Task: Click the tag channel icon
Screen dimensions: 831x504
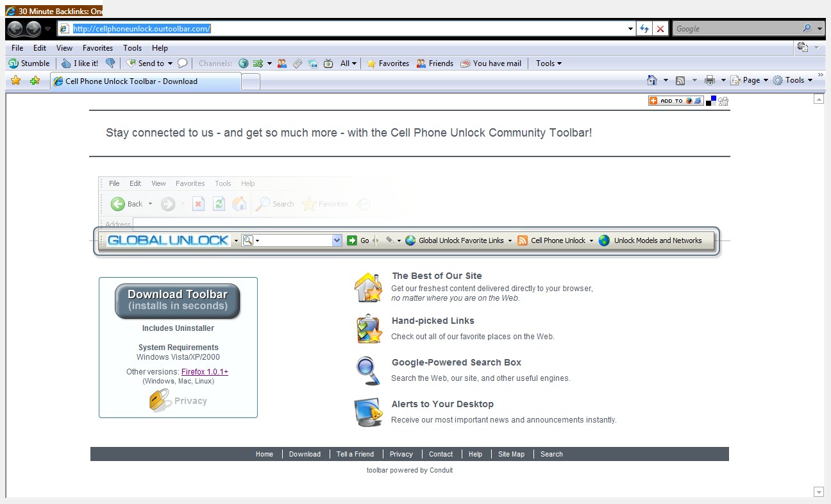Action: tap(298, 63)
